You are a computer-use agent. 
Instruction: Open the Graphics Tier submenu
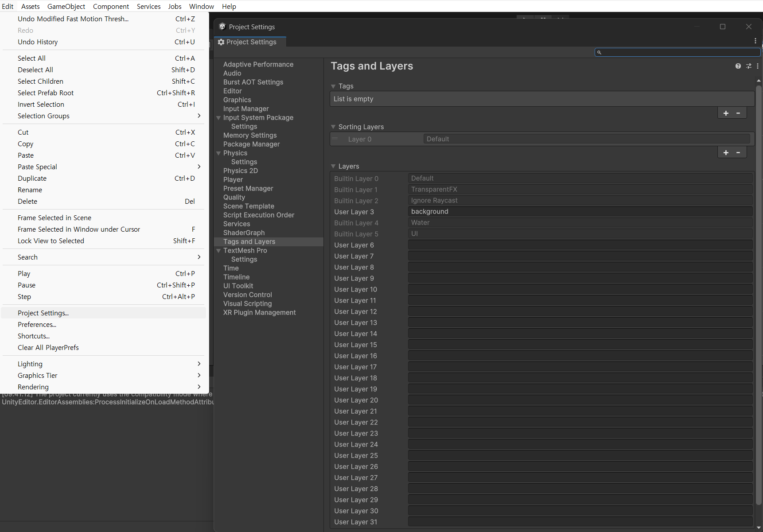point(104,376)
